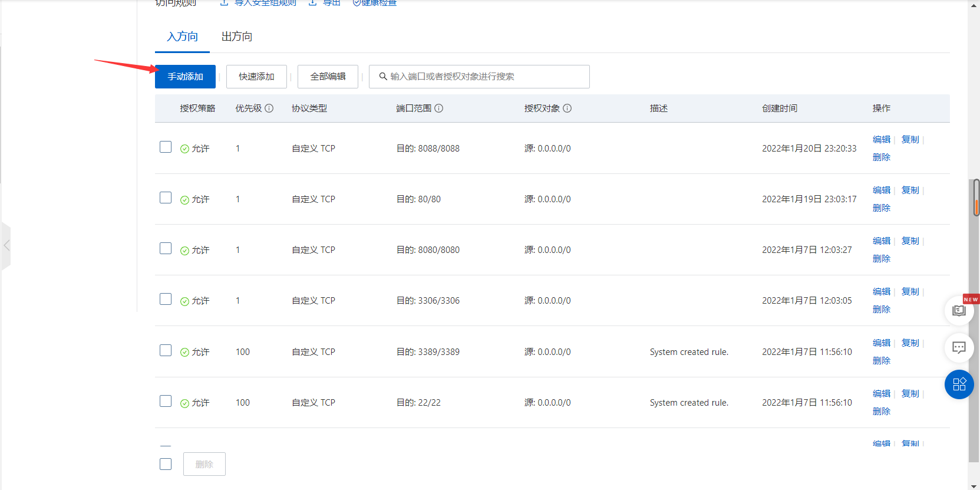980x490 pixels.
Task: Click the 2022年1月20日 23:20:33 timestamp
Action: pyautogui.click(x=809, y=149)
